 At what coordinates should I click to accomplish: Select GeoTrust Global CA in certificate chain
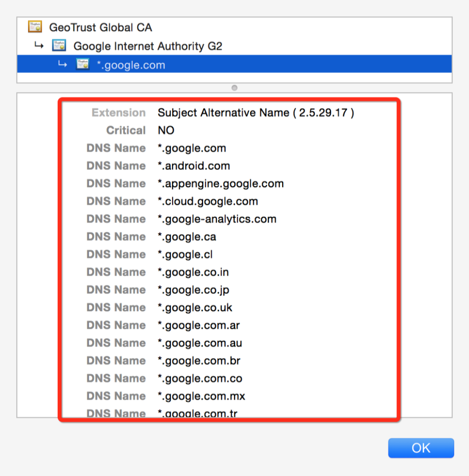click(101, 27)
